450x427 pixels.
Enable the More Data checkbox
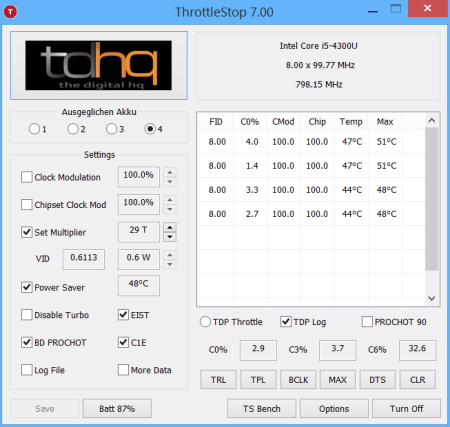(x=123, y=370)
